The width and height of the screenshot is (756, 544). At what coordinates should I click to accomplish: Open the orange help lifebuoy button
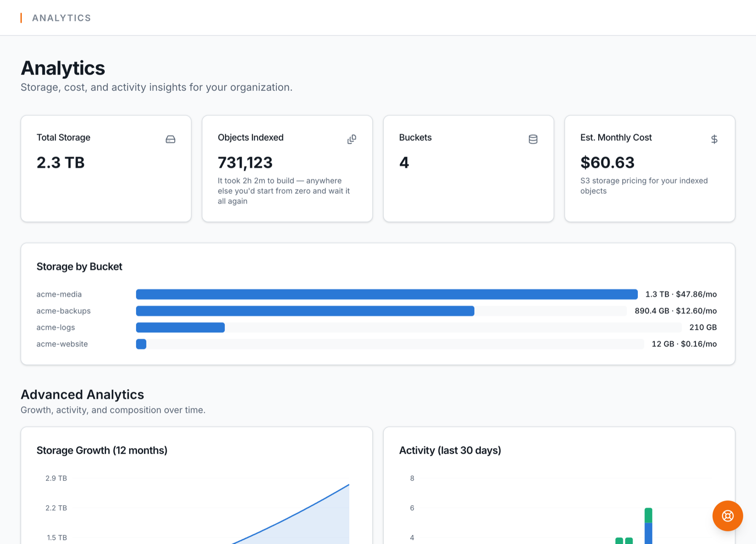(x=728, y=516)
